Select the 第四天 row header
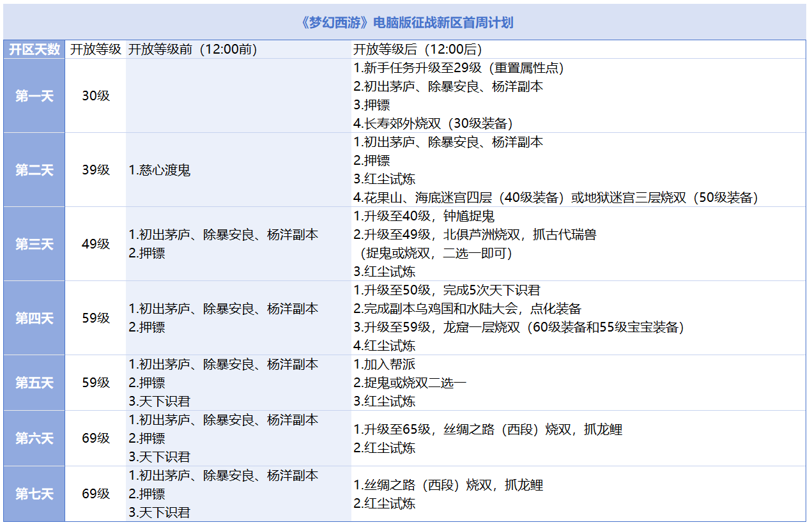The width and height of the screenshot is (812, 527). click(34, 318)
